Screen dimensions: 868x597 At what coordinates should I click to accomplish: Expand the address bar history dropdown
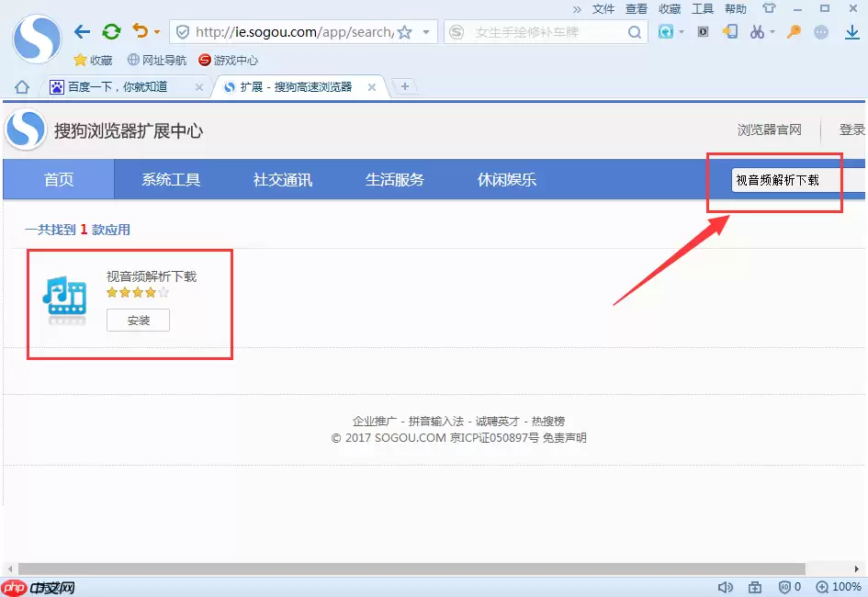click(424, 30)
